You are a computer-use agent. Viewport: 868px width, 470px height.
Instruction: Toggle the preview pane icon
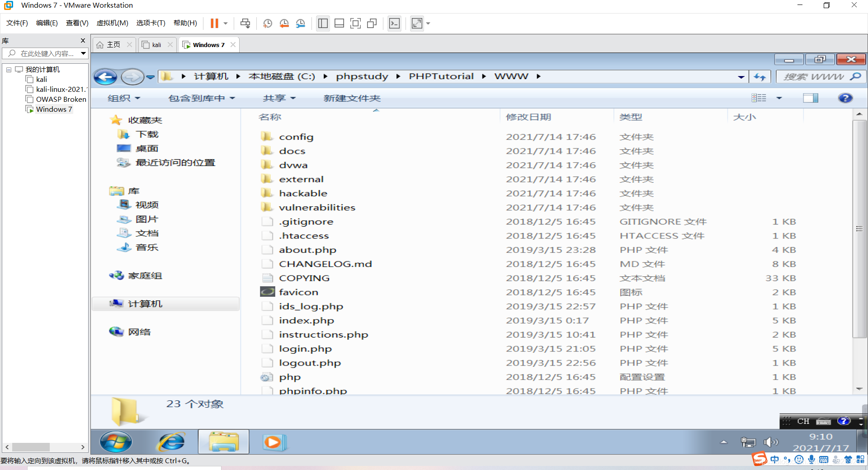(811, 98)
